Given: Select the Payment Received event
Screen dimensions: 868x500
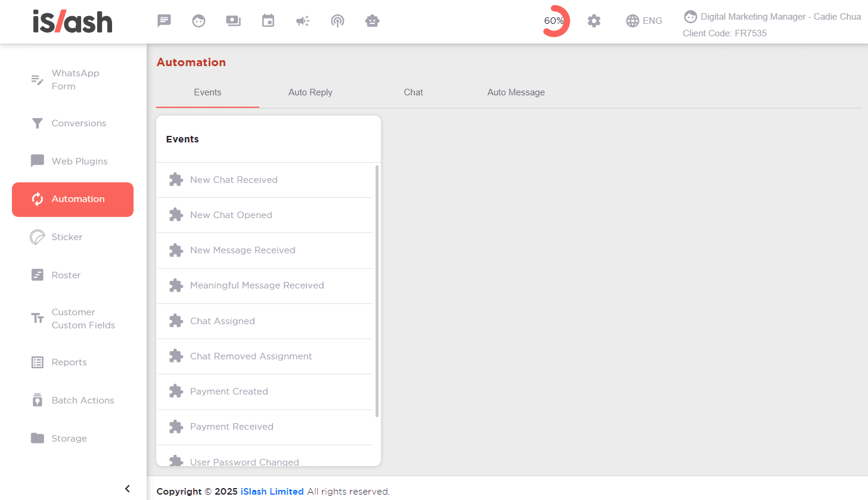Looking at the screenshot, I should point(265,427).
